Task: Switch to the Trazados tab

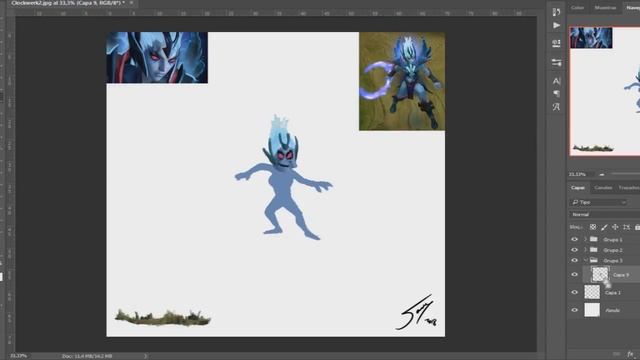Action: pos(629,188)
